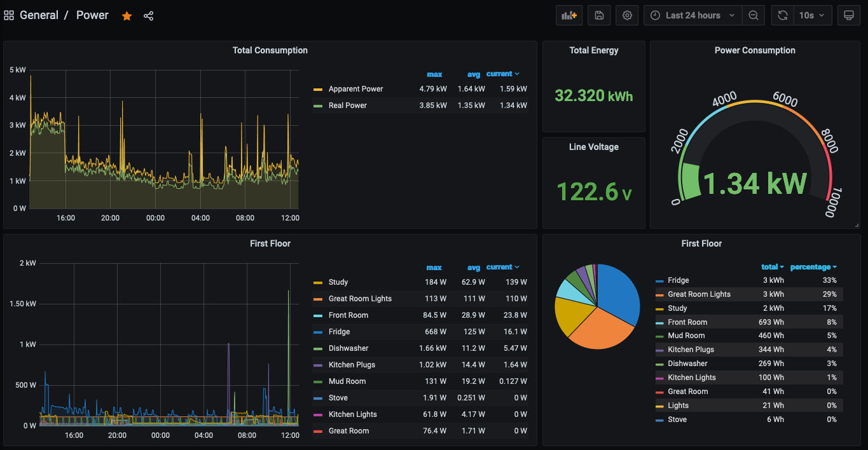Refresh the dashboard now
This screenshot has height=450, width=868.
click(783, 15)
